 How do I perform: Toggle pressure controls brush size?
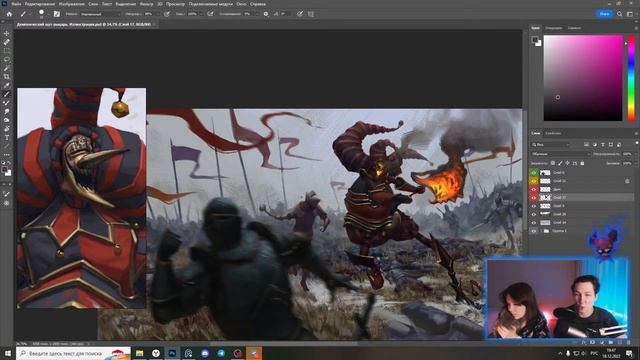click(300, 14)
